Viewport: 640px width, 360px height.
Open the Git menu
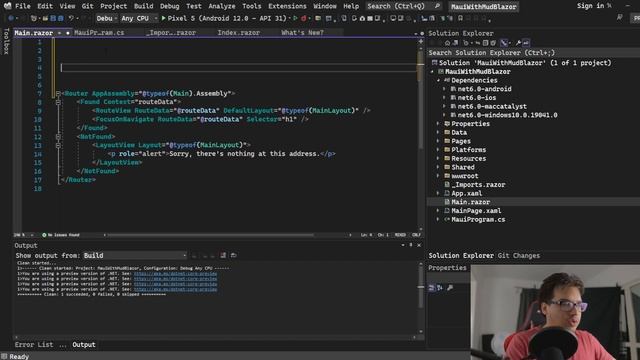87,6
